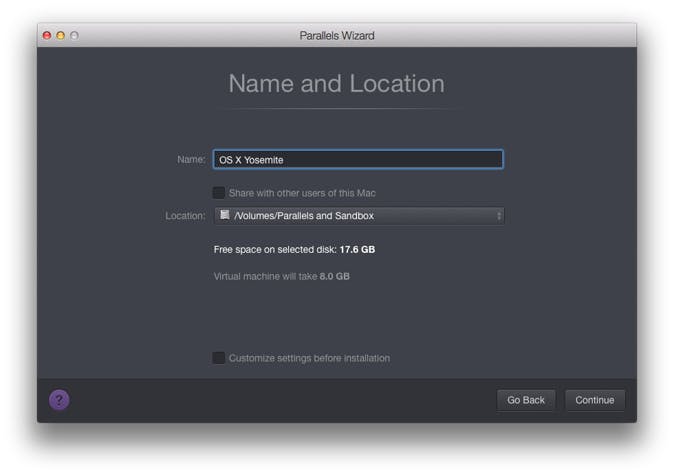Check Customize settings before installation
674x476 pixels.
[x=219, y=358]
